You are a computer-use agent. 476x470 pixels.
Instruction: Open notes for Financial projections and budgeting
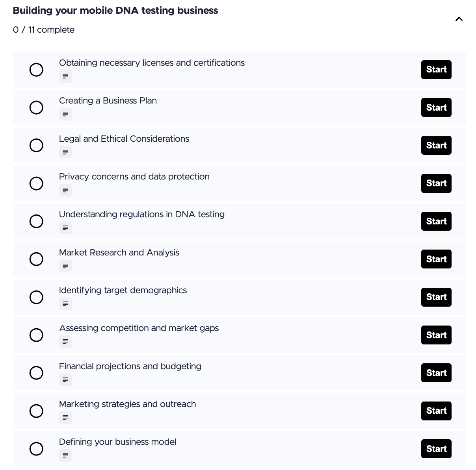(65, 379)
